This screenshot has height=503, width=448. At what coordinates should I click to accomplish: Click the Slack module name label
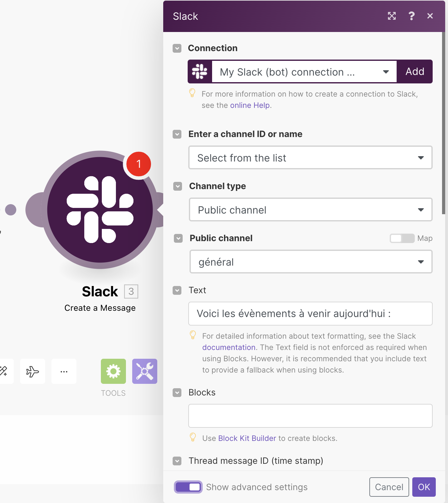[x=100, y=291]
